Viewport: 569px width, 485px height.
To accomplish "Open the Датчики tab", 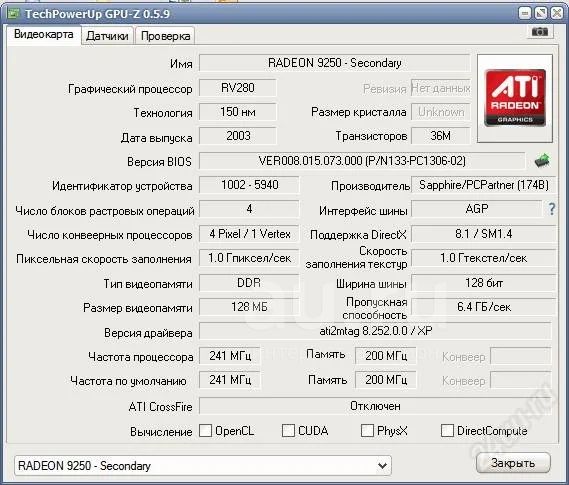I will coord(107,36).
